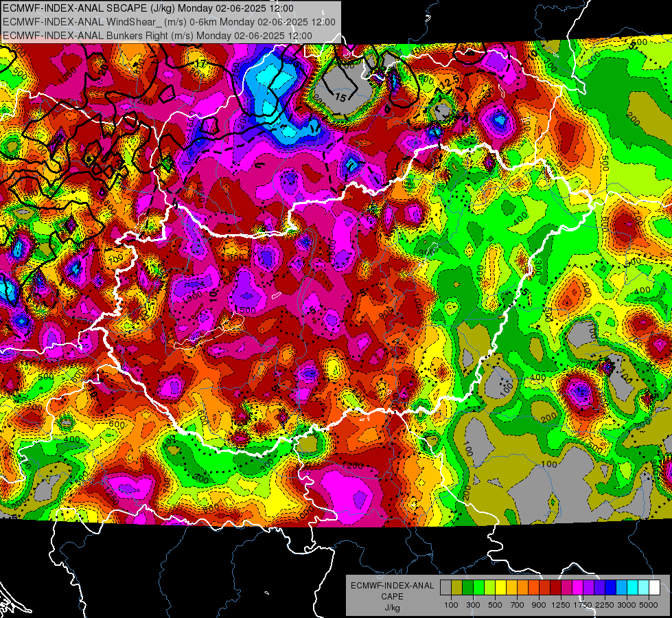
Task: Click the 100 value on legend scale
Action: pyautogui.click(x=451, y=605)
